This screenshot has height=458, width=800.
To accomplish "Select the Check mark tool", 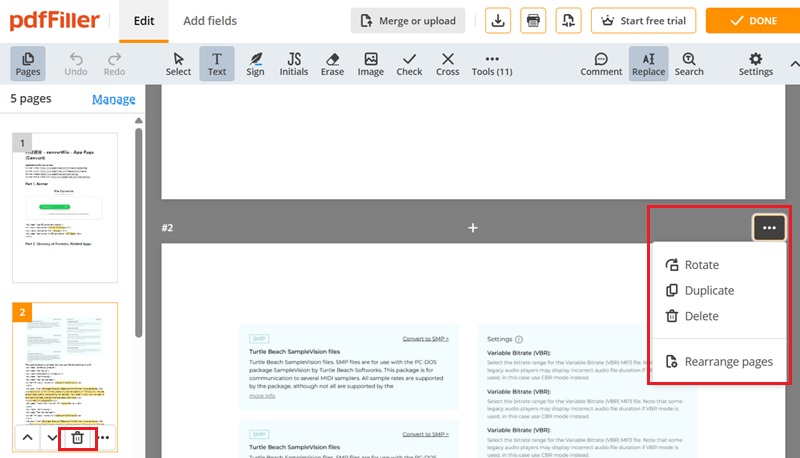I will [409, 64].
